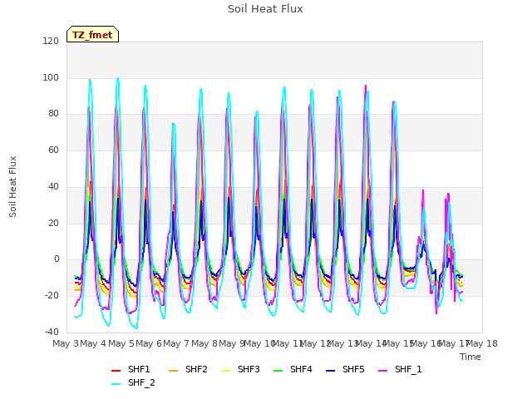The height and width of the screenshot is (399, 532).
Task: Click the 'May 18' x-axis date
Action: [x=482, y=343]
